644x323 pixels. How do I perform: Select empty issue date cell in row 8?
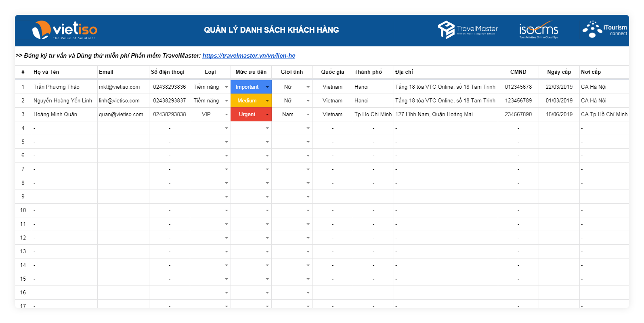pos(559,183)
